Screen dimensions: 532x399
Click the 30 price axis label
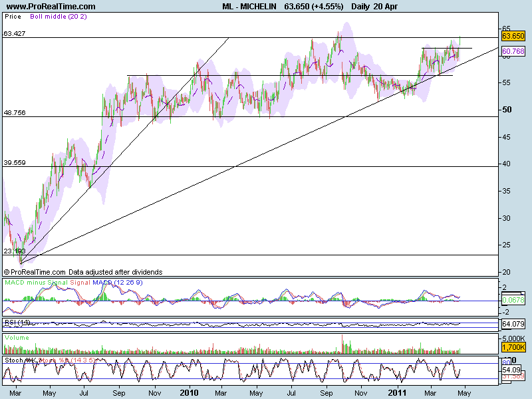(x=506, y=218)
